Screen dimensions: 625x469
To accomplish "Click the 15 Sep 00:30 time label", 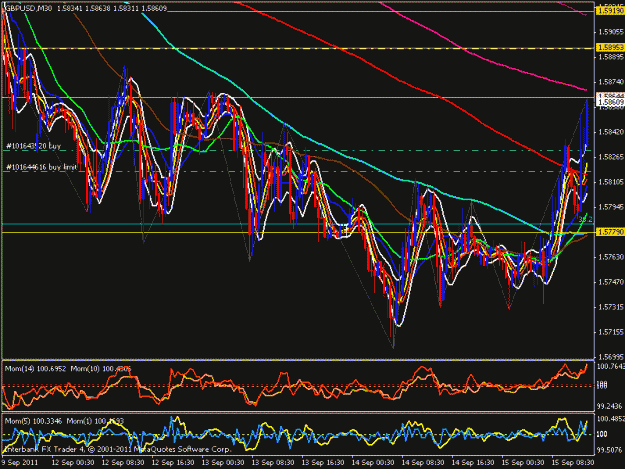I will [x=523, y=463].
